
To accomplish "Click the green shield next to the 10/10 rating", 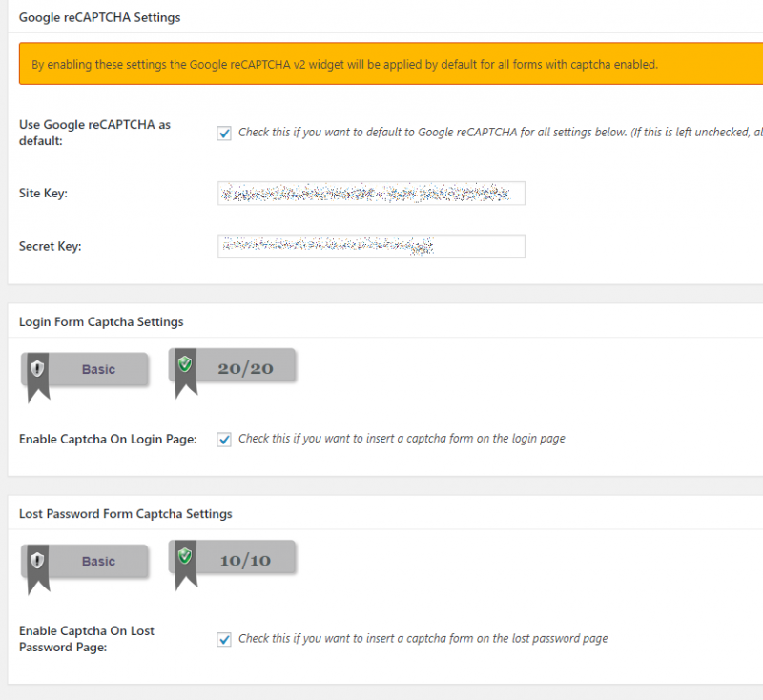I will (184, 555).
